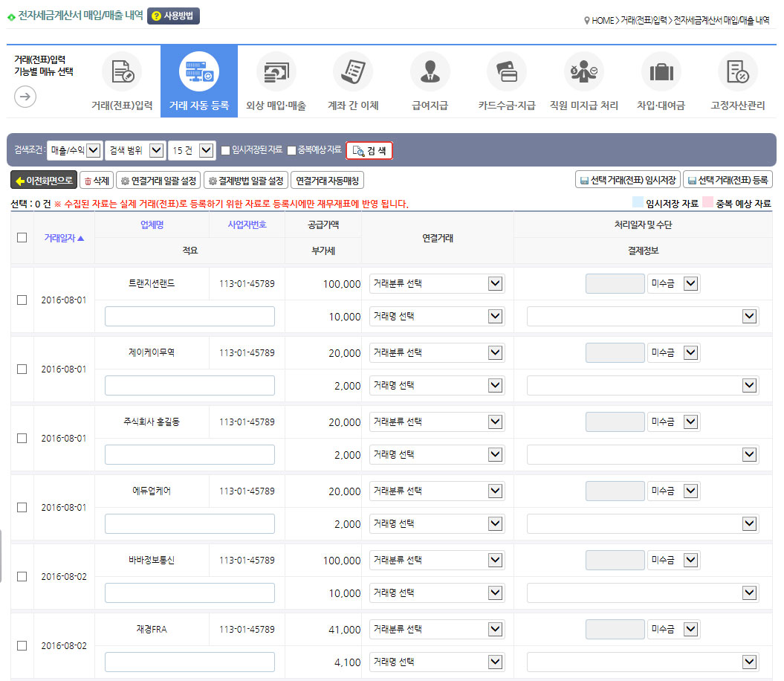Viewport: 784px width, 681px height.
Task: Check the 트랜지션랜드 row checkbox
Action: point(22,300)
